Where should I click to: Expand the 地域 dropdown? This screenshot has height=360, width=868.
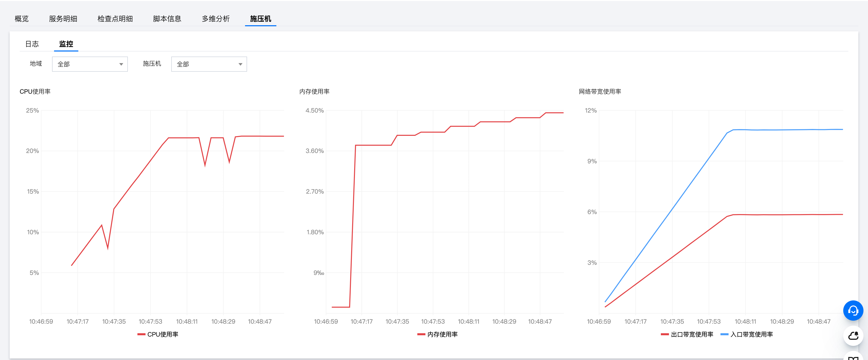point(90,64)
